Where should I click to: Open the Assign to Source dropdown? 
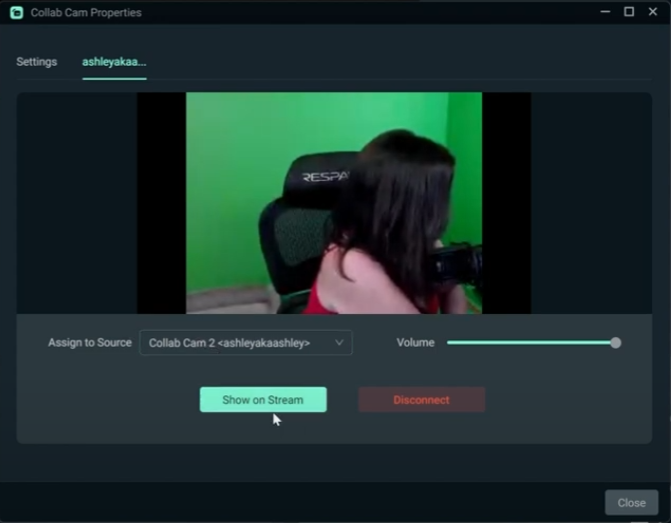(x=246, y=343)
